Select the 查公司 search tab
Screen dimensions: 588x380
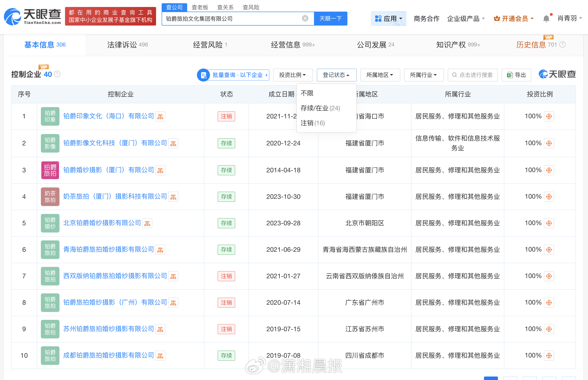(174, 7)
